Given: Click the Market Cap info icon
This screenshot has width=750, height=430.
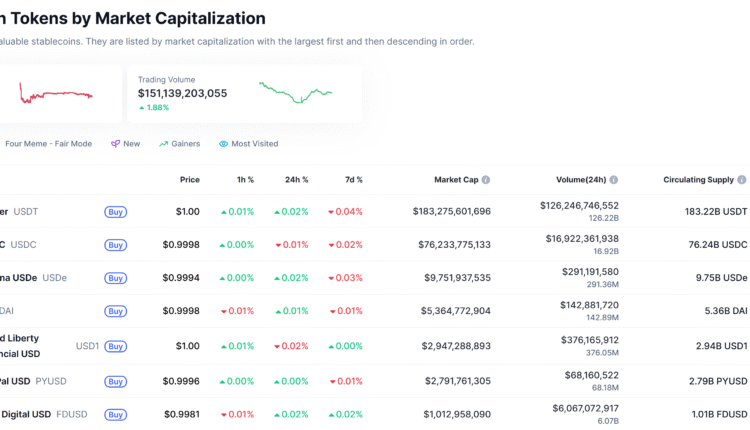Looking at the screenshot, I should [x=486, y=180].
